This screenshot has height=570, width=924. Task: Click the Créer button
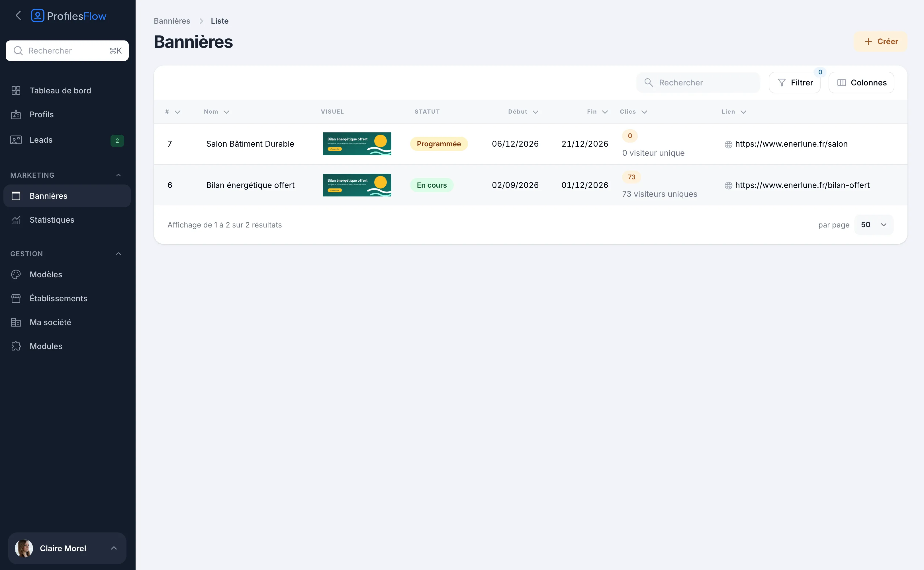coord(880,42)
